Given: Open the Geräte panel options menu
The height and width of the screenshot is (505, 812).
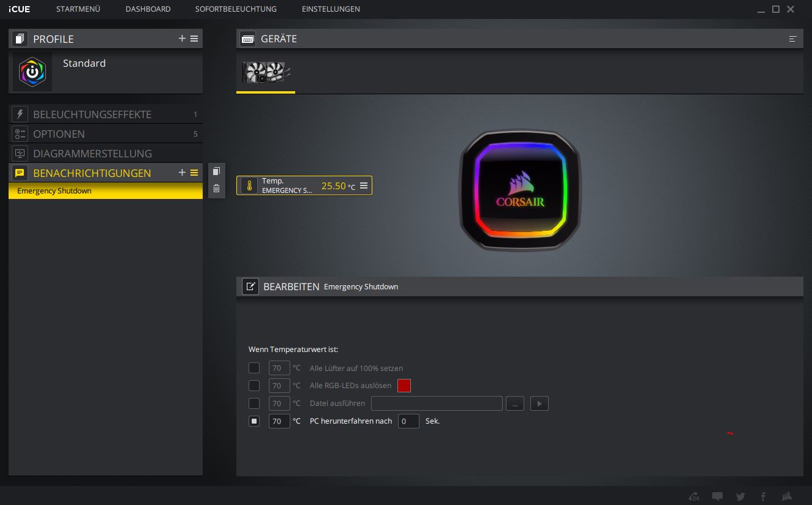Looking at the screenshot, I should (x=792, y=39).
